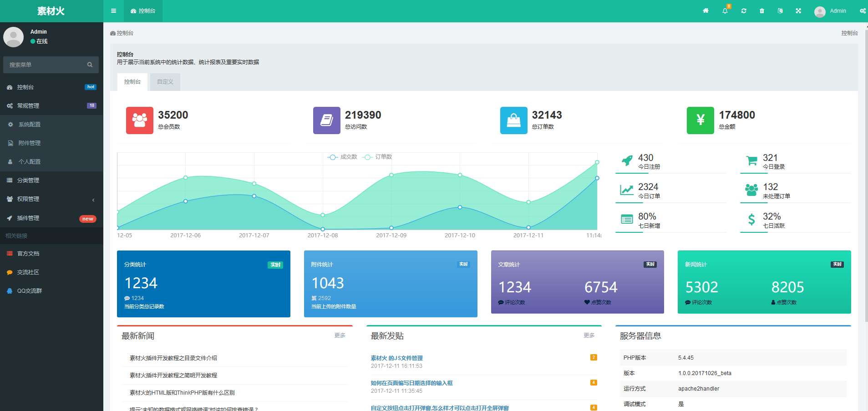Open the notifications bell with badge 8

pos(725,11)
